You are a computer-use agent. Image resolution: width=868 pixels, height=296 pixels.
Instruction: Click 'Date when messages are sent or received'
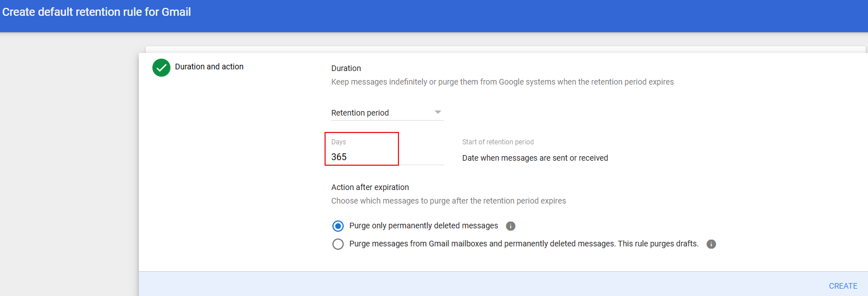point(535,158)
